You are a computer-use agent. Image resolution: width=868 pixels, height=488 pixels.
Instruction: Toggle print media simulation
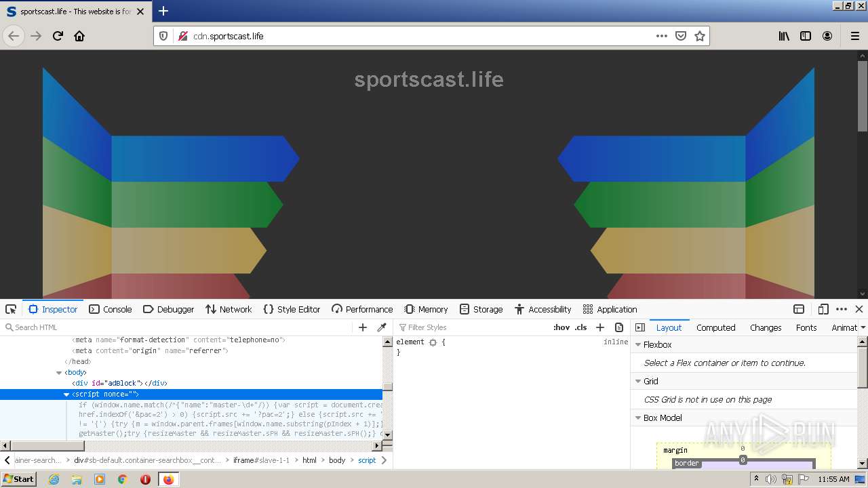pyautogui.click(x=619, y=327)
